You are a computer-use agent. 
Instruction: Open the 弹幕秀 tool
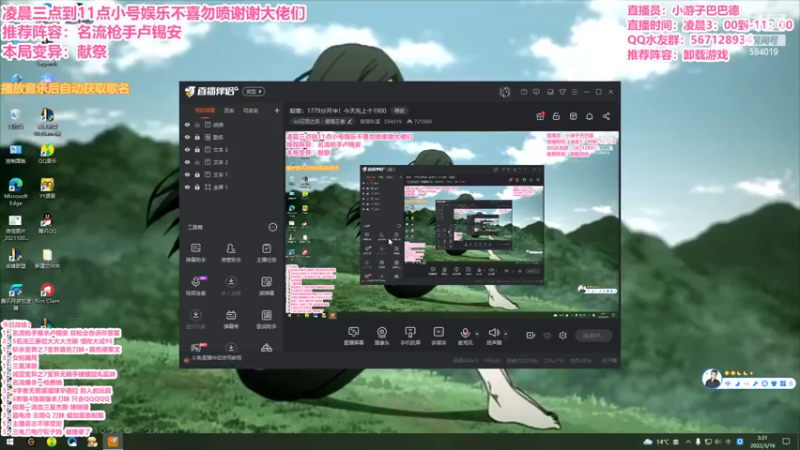(231, 319)
